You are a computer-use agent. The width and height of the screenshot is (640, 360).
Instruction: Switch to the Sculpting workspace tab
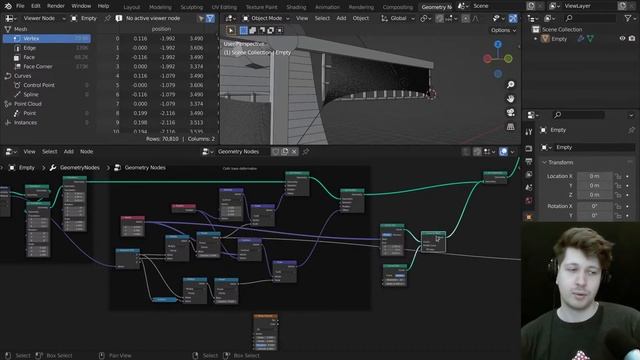191,7
